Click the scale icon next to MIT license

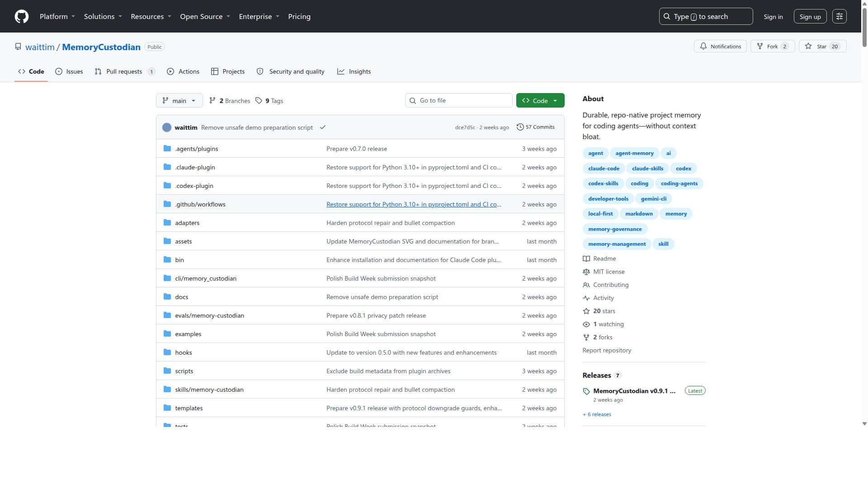pyautogui.click(x=586, y=272)
